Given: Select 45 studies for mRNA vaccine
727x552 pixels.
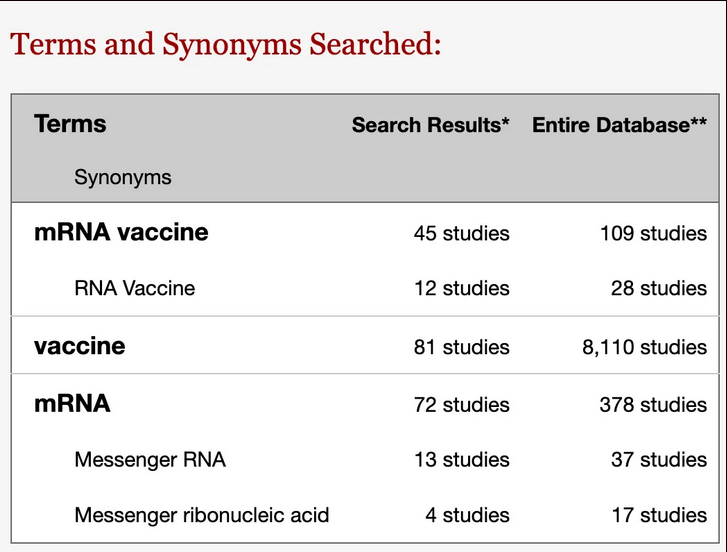Looking at the screenshot, I should [x=462, y=233].
